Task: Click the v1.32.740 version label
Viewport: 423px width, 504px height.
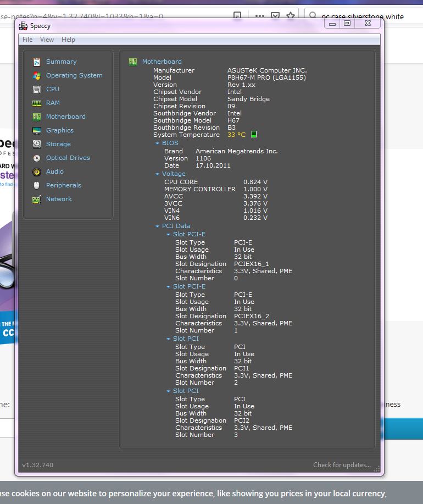Action: [37, 465]
